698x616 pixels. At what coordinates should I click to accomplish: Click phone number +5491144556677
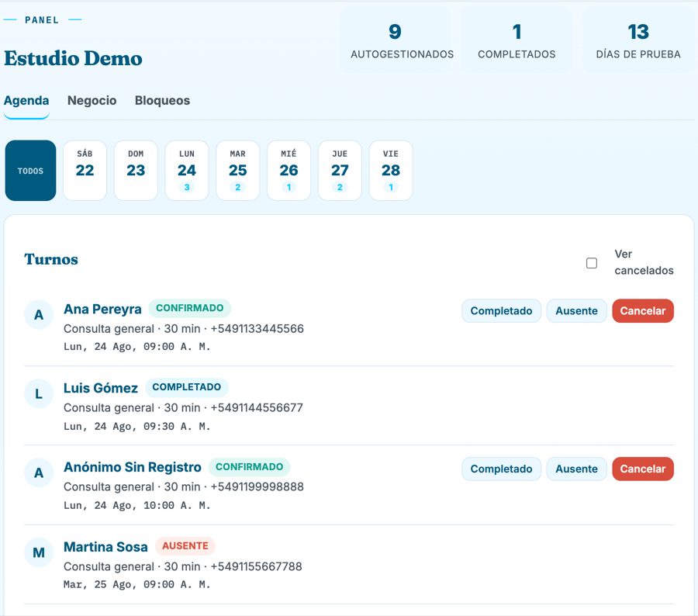257,407
